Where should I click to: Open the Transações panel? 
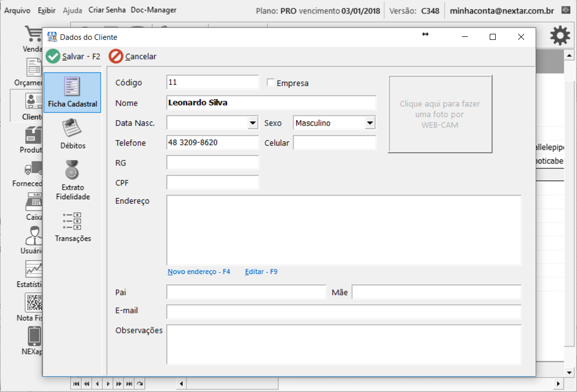[x=72, y=227]
